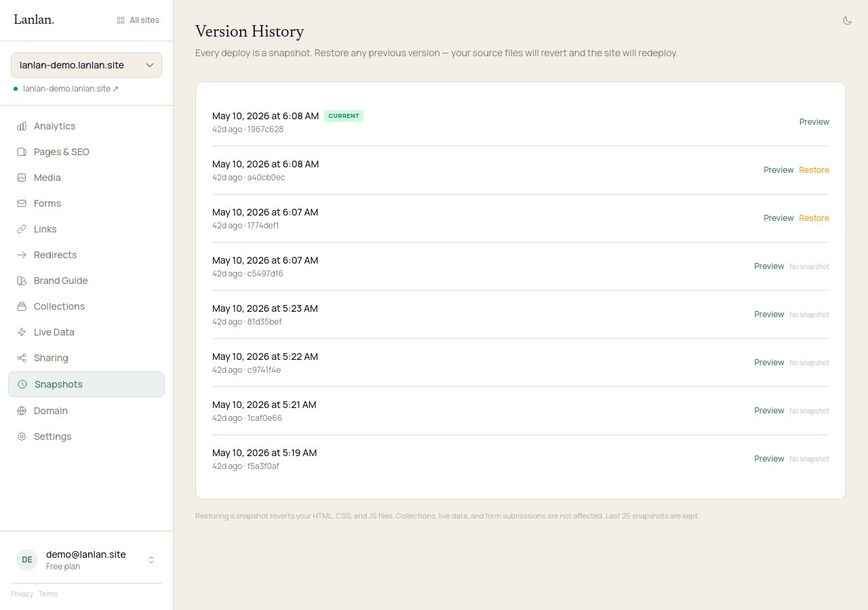Click the Settings gear icon

tap(22, 436)
